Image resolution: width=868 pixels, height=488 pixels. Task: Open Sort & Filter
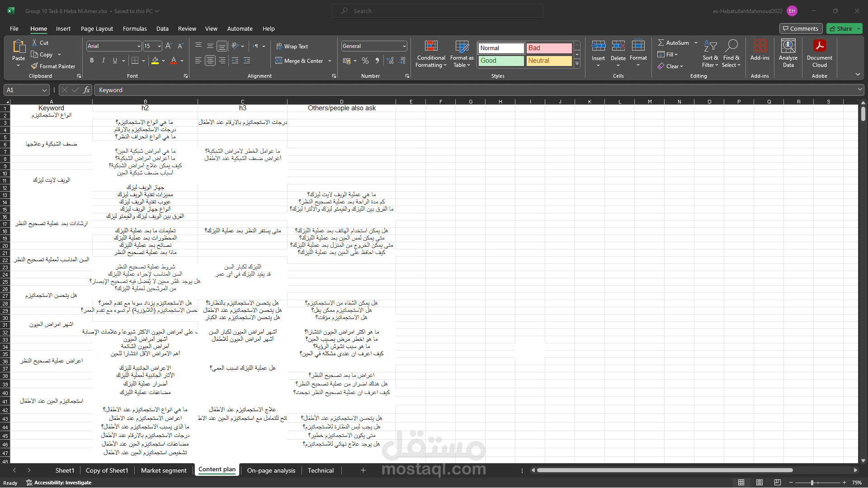pos(710,54)
